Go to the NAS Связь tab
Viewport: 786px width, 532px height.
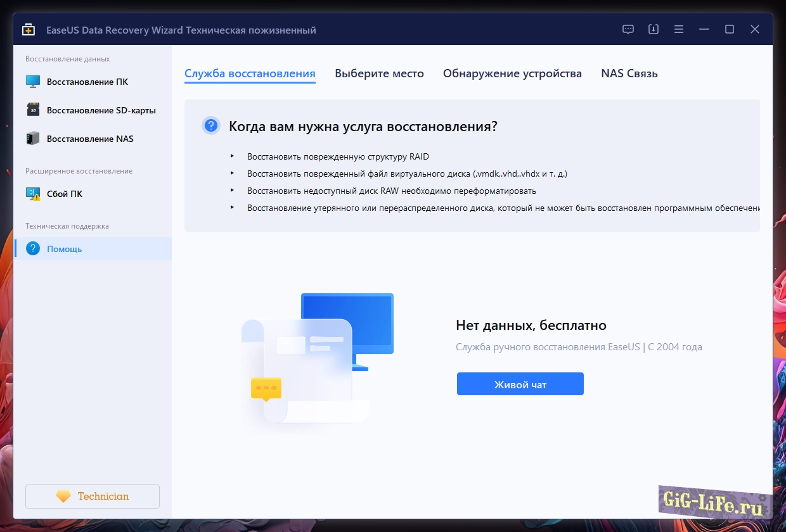629,73
